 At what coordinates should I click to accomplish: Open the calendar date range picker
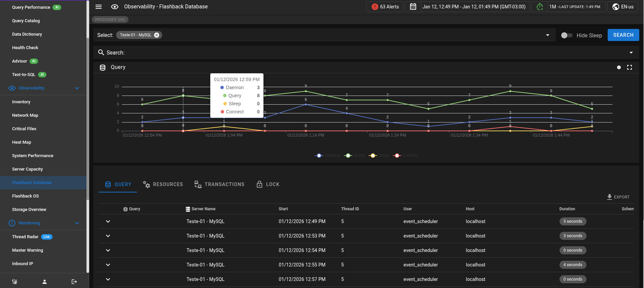pyautogui.click(x=413, y=7)
